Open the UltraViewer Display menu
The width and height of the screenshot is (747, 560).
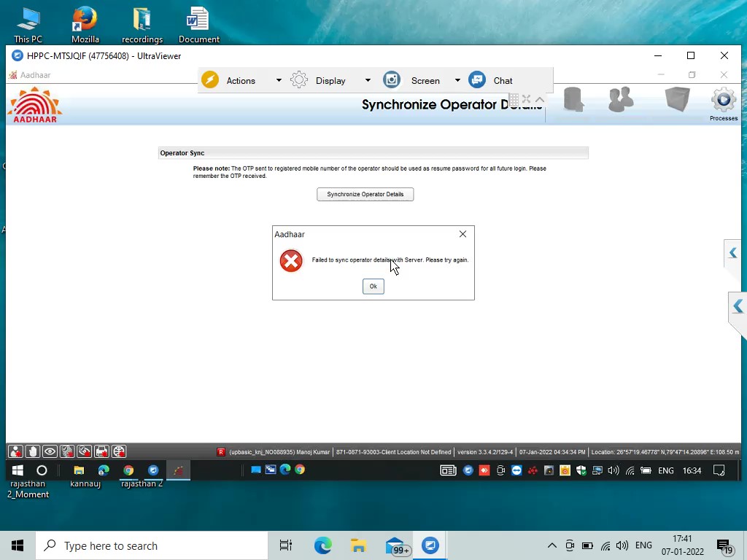point(330,80)
